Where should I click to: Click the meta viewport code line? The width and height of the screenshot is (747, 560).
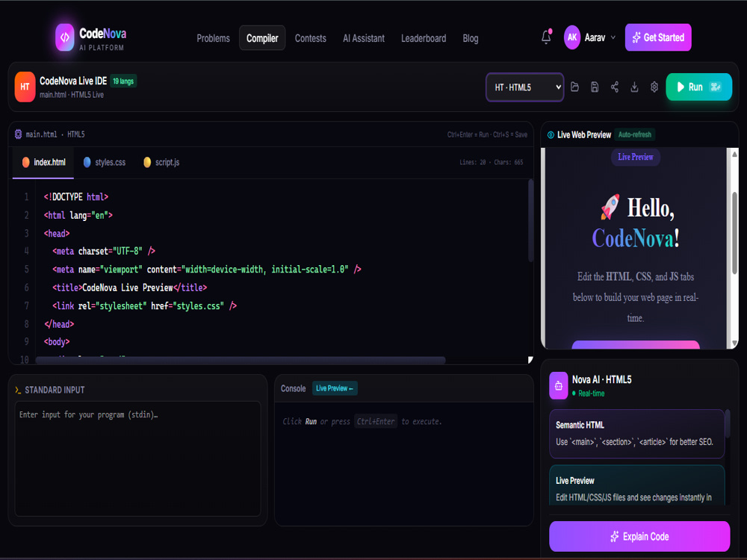click(207, 270)
